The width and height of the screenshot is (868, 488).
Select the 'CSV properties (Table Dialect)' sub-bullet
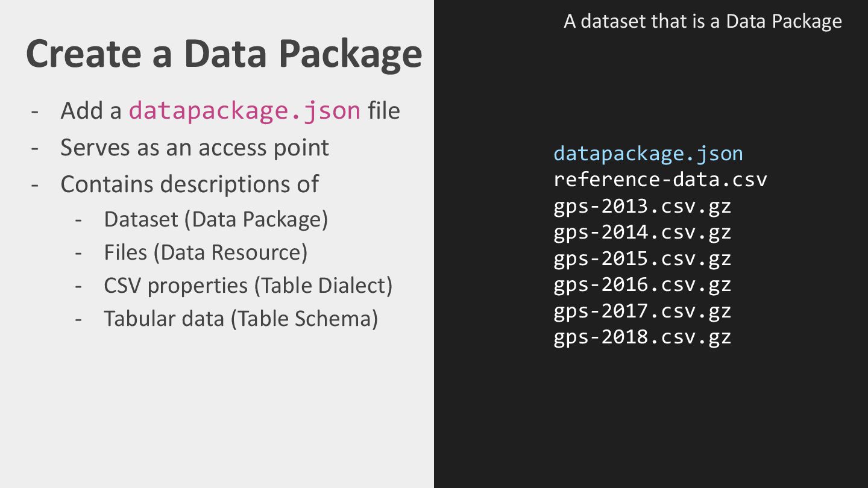pyautogui.click(x=248, y=285)
